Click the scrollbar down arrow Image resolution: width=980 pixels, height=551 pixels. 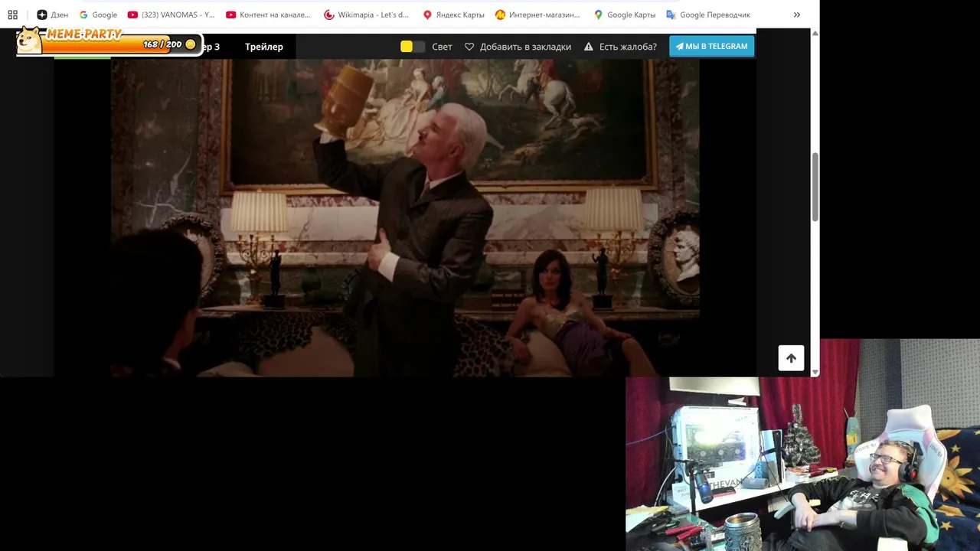[815, 372]
